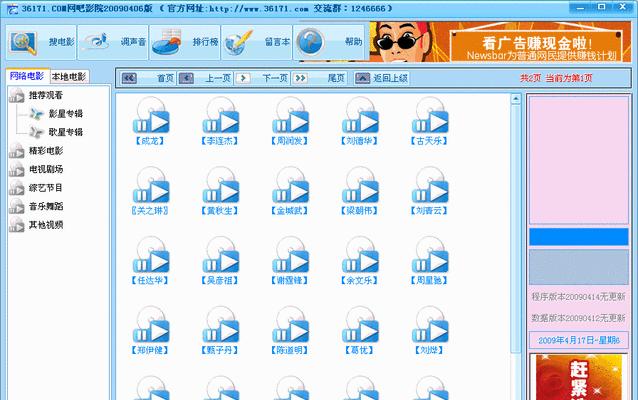
Task: Open the 调声音 volume adjustment tool
Action: pos(113,42)
